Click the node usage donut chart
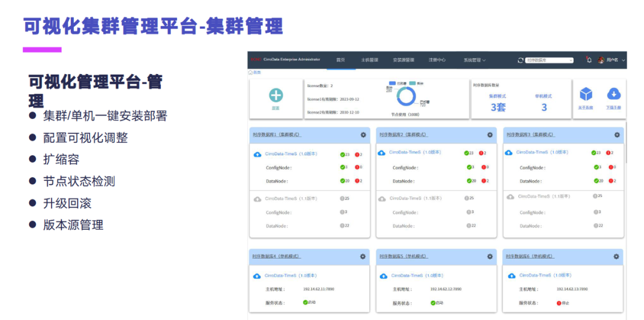Screen dimensions: 644x320 406,97
